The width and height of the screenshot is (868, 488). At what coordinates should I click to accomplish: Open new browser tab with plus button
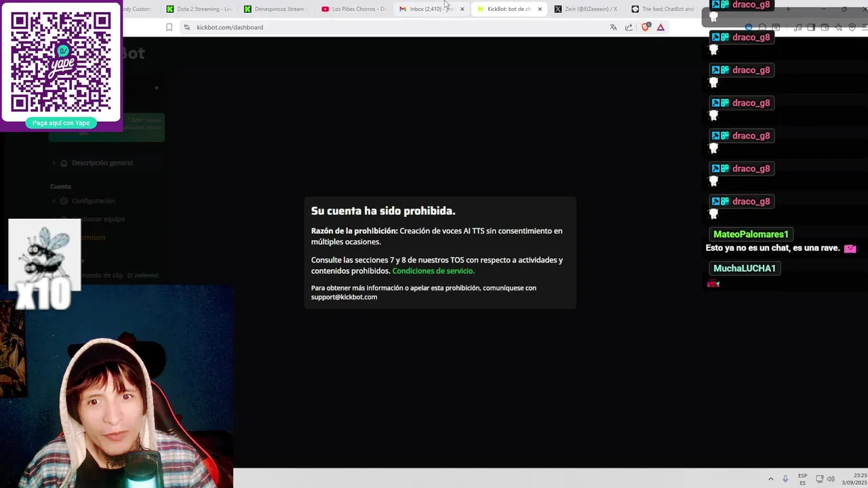point(788,9)
